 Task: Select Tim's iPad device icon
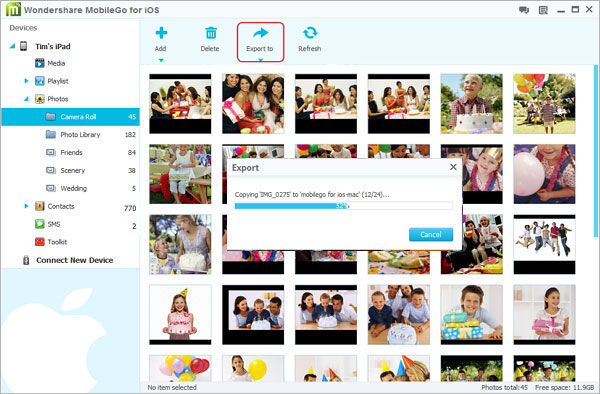coord(24,46)
